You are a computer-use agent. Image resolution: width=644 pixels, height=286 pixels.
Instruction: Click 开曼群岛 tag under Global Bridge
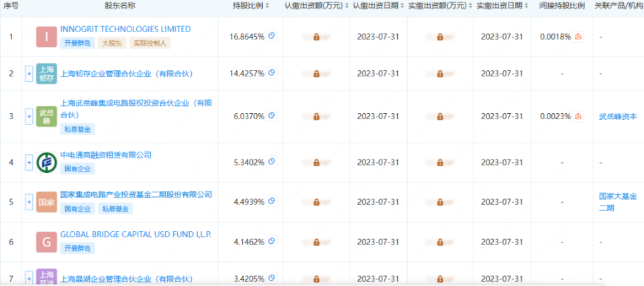pos(77,248)
